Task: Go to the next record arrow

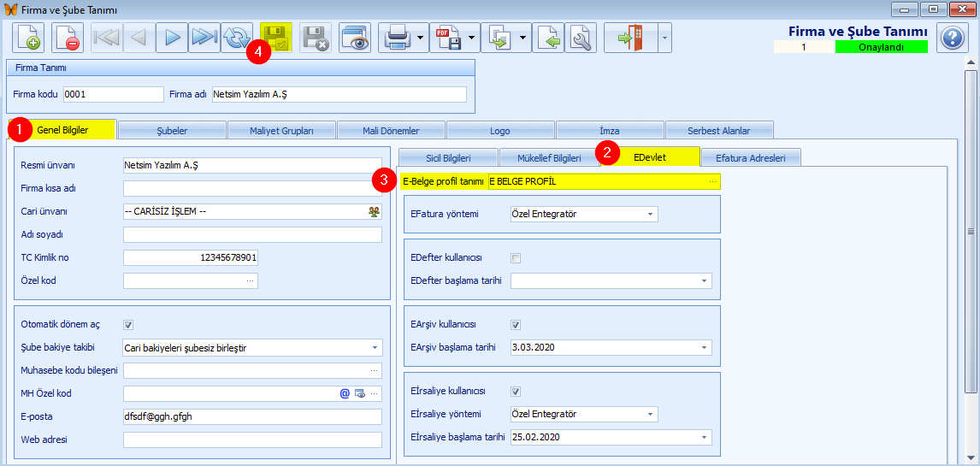Action: pos(171,37)
